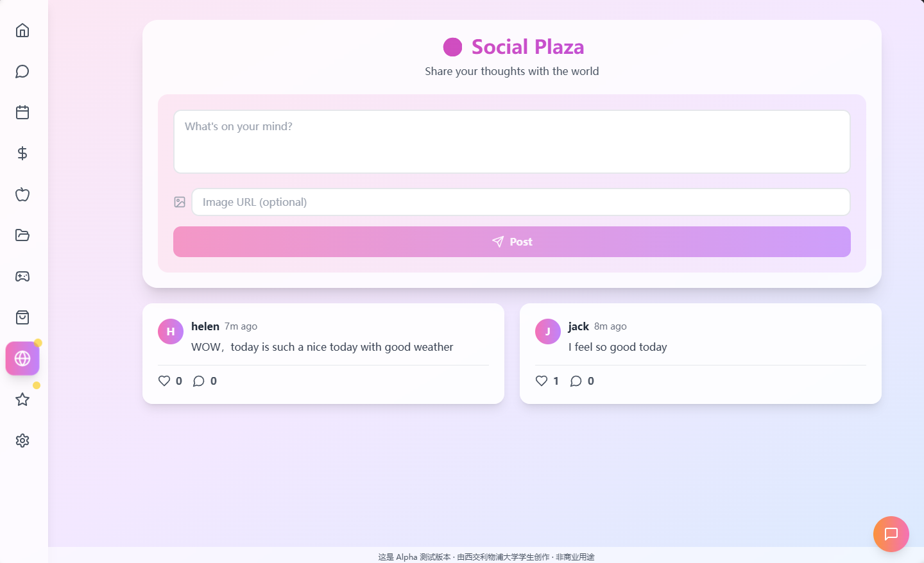The image size is (924, 563).
Task: Open the shopping bag sidebar icon
Action: [22, 317]
